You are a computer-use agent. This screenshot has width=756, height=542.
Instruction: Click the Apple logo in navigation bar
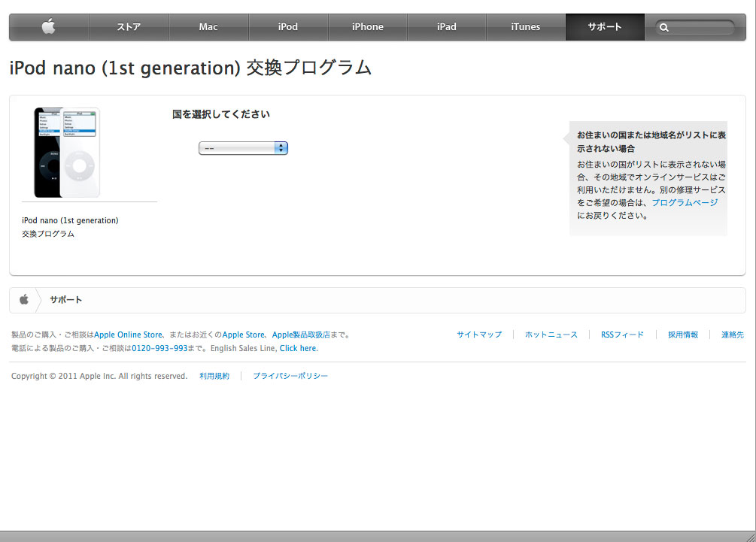point(49,27)
